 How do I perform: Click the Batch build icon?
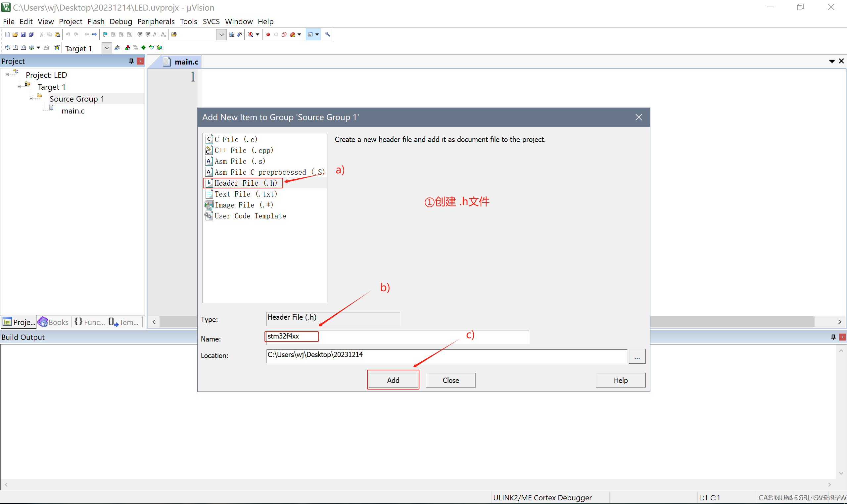[31, 48]
